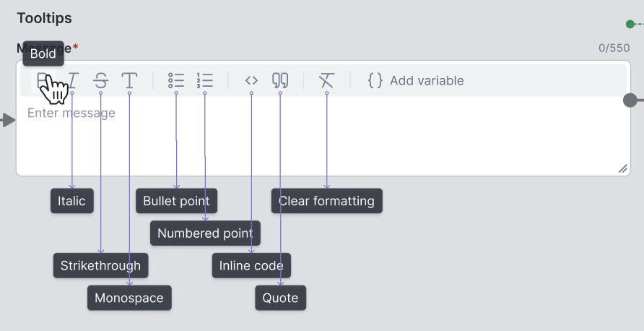Click the 0/550 character counter
This screenshot has height=331, width=644.
pyautogui.click(x=614, y=48)
